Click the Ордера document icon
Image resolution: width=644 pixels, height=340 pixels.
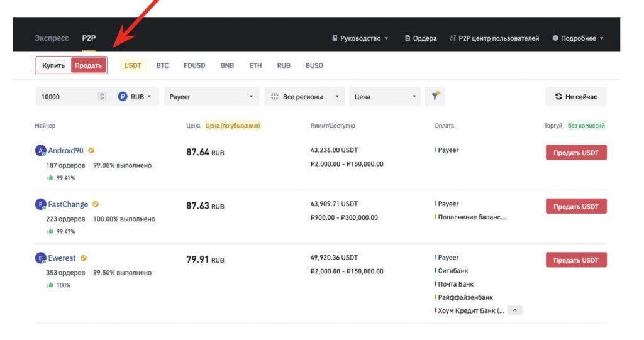[x=408, y=38]
